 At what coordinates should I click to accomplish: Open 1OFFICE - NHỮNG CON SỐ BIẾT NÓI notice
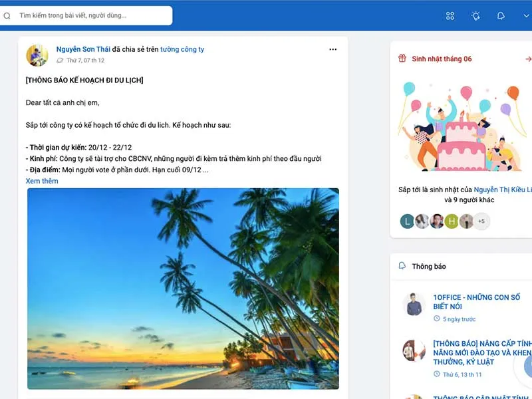click(x=476, y=302)
